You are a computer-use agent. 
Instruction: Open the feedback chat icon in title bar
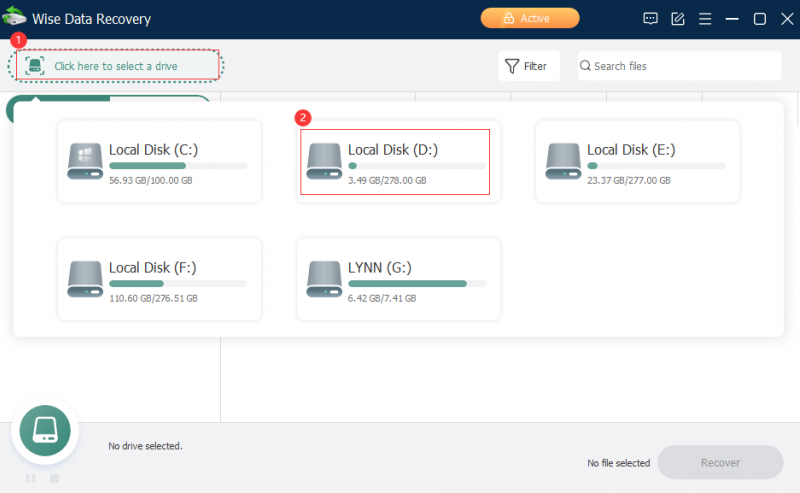650,19
